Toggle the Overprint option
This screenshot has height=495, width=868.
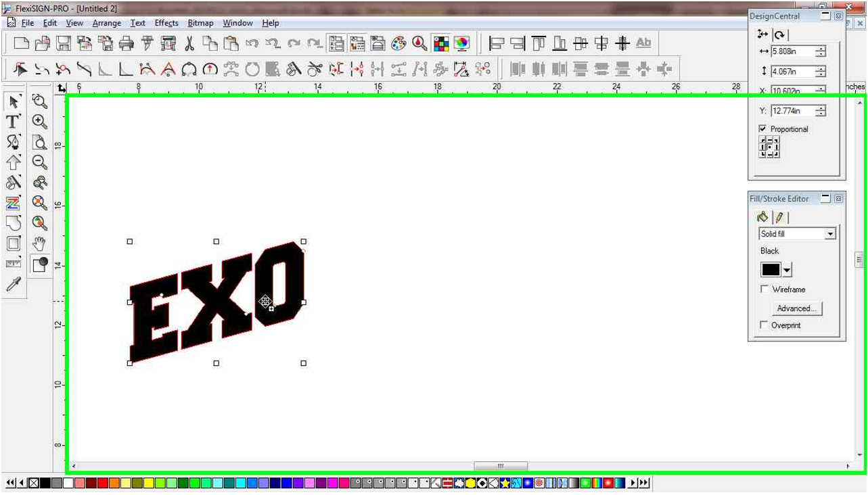764,325
